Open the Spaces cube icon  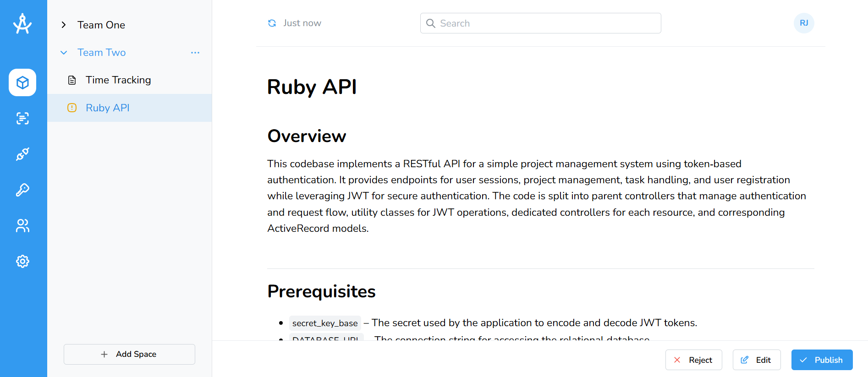point(22,82)
